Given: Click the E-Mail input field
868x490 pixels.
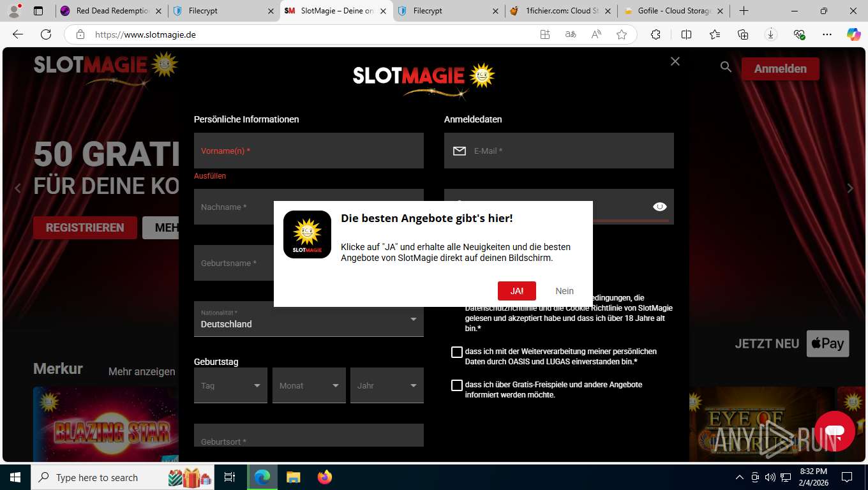Looking at the screenshot, I should (x=559, y=151).
